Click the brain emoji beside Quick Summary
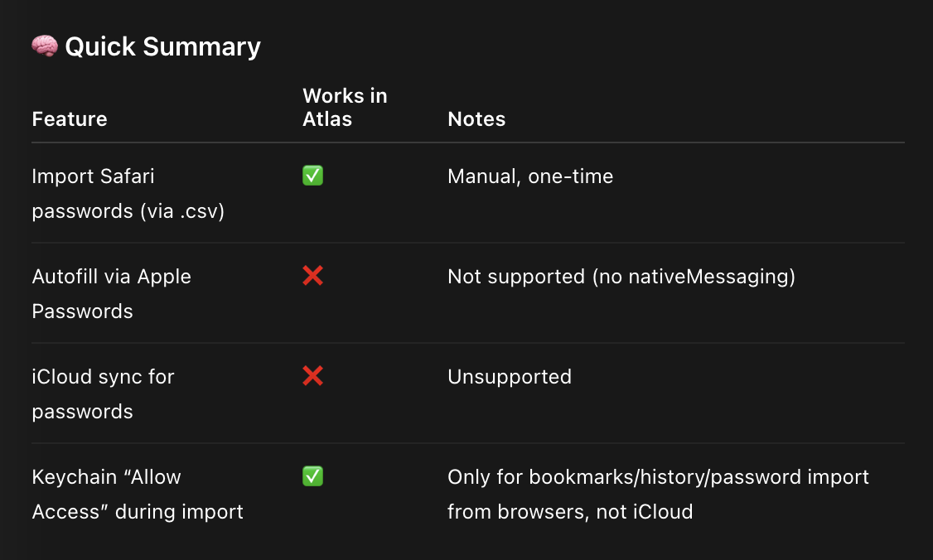The height and width of the screenshot is (560, 933). point(45,46)
